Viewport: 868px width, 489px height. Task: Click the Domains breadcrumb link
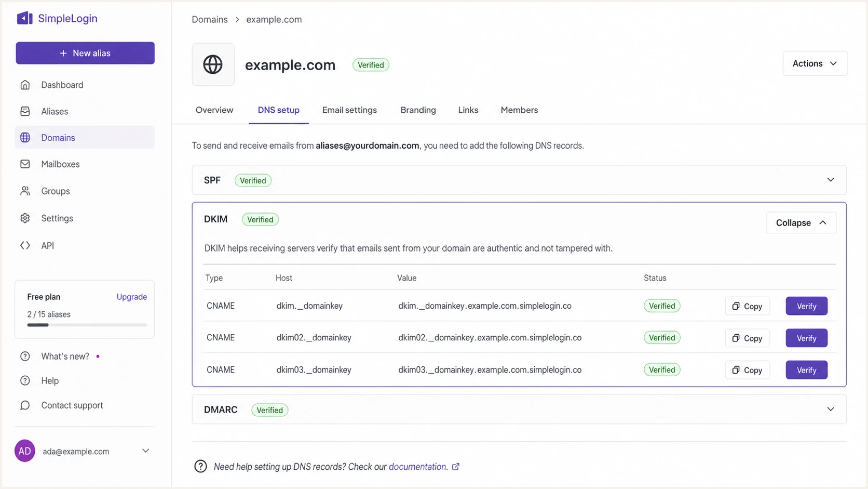(210, 19)
